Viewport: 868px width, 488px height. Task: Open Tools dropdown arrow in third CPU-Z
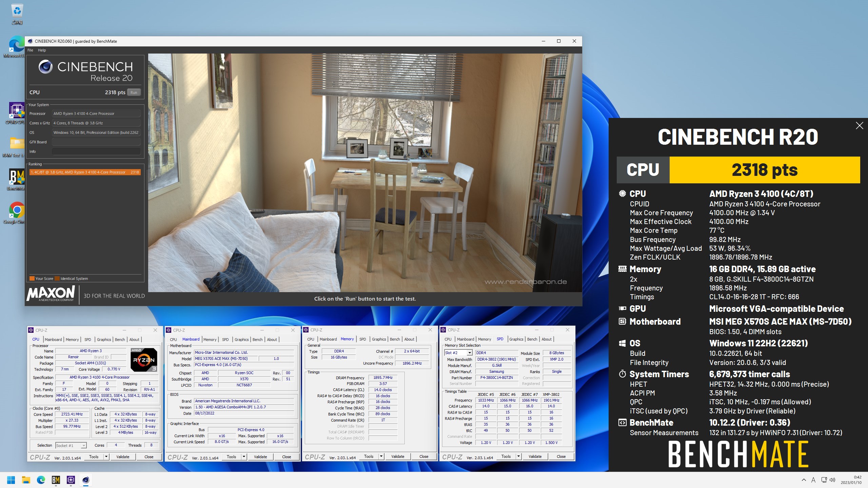[381, 456]
